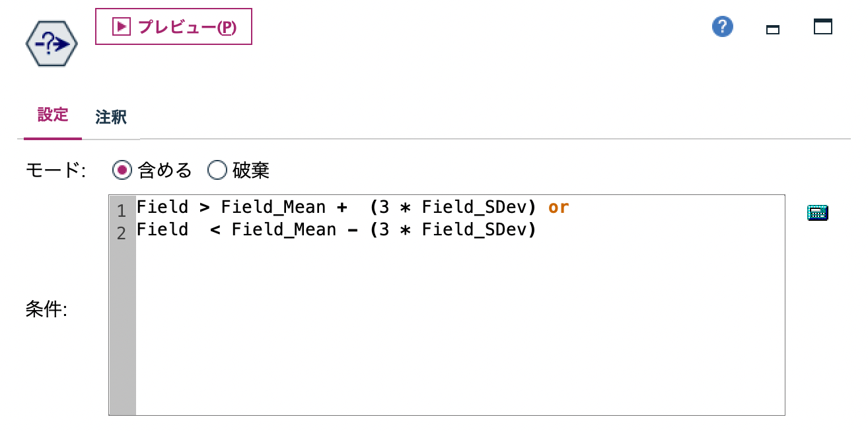This screenshot has height=431, width=868.
Task: Switch to the 設定 tab
Action: pos(53,115)
